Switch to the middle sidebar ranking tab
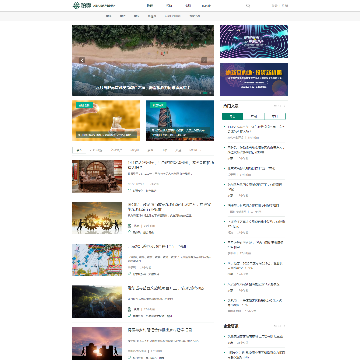The width and height of the screenshot is (360, 360). (x=254, y=116)
